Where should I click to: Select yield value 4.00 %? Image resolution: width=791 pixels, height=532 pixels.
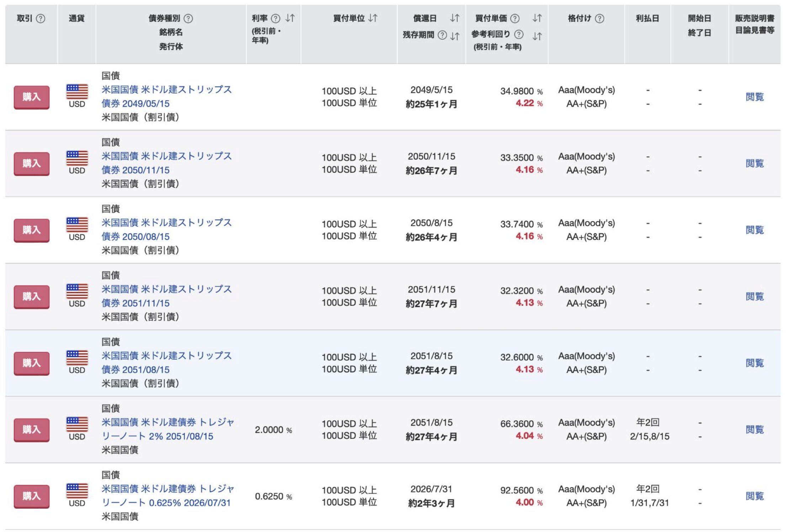click(529, 502)
